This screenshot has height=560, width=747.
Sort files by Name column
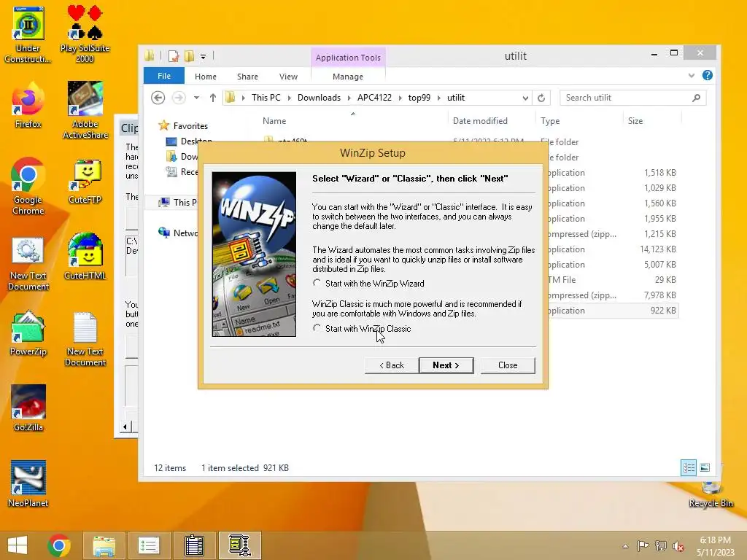click(x=274, y=121)
